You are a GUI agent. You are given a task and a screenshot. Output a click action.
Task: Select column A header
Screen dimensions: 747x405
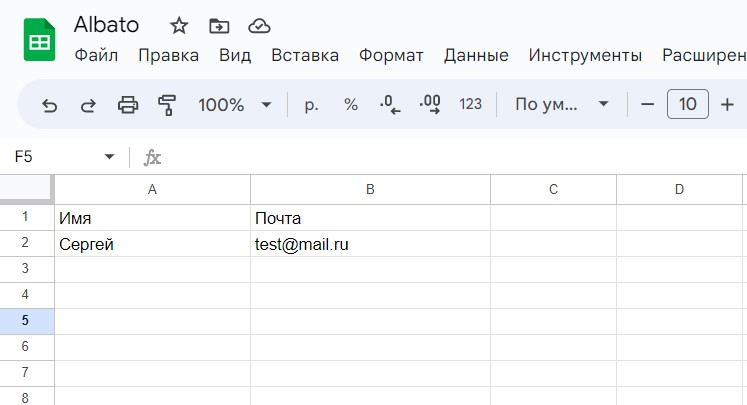[x=152, y=190]
